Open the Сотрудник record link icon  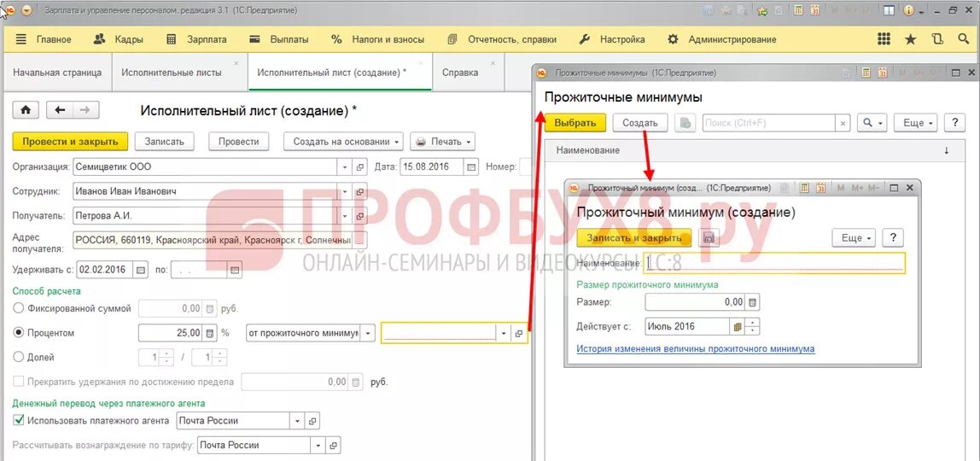[360, 192]
